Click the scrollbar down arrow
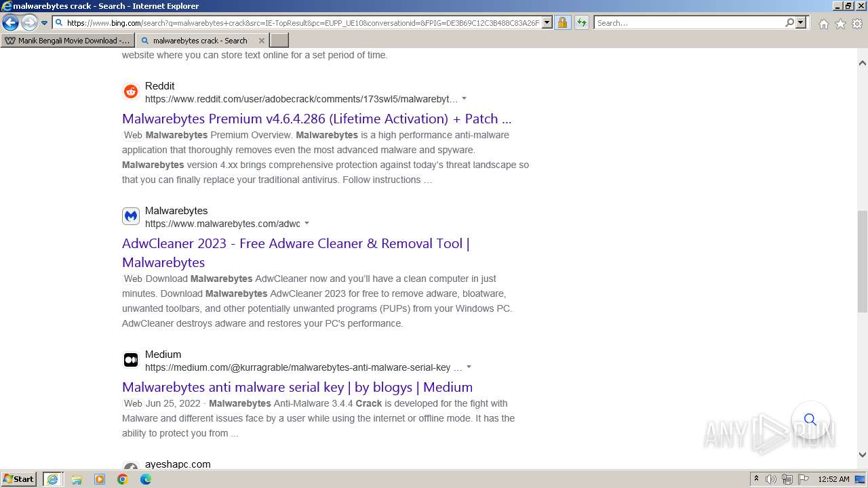The height and width of the screenshot is (488, 868). [862, 455]
